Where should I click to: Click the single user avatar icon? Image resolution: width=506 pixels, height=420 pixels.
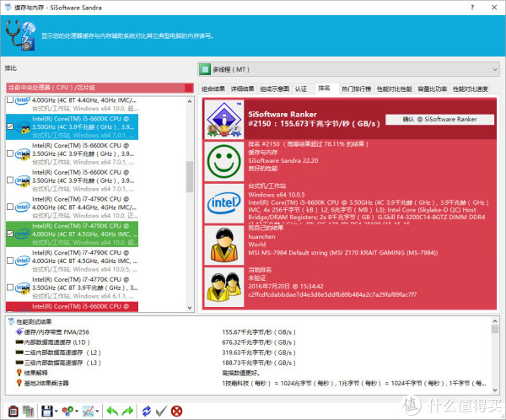[224, 245]
